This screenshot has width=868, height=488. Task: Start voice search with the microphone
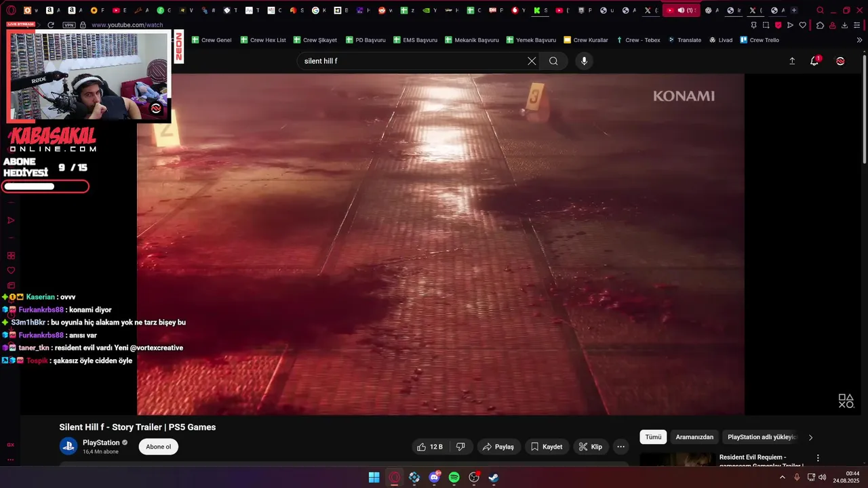(584, 61)
